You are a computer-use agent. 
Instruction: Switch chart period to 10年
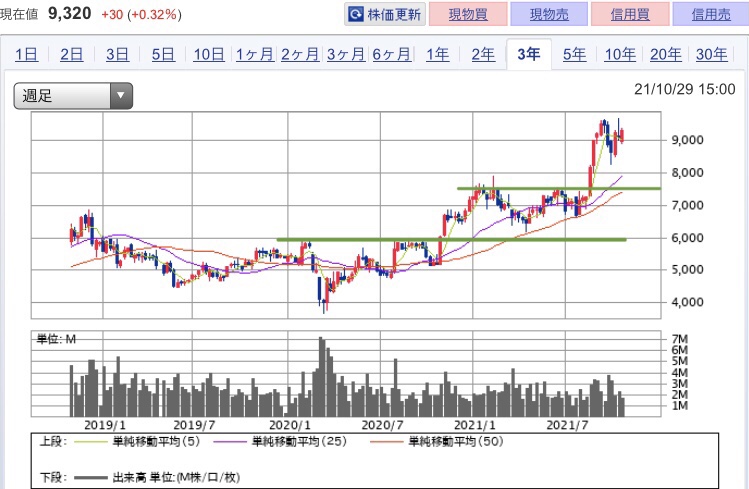point(620,54)
